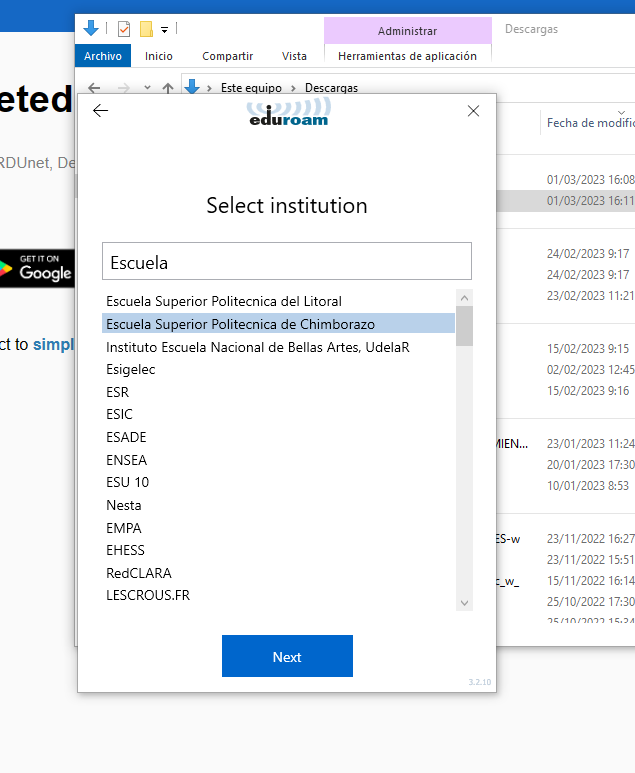This screenshot has height=773, width=635.
Task: Click date 02/02/2023 12:45 row
Action: pos(591,369)
